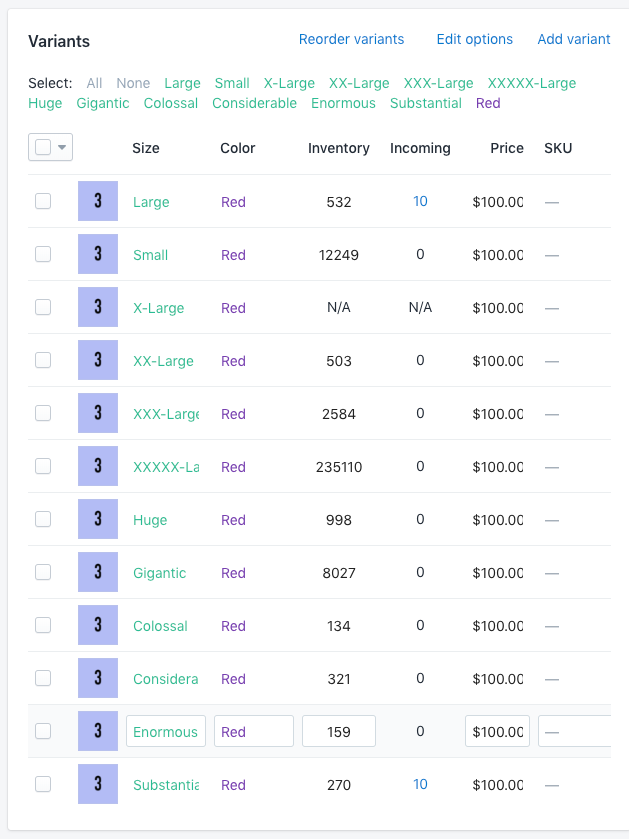Click the Enormous size input field
The image size is (629, 839).
166,731
